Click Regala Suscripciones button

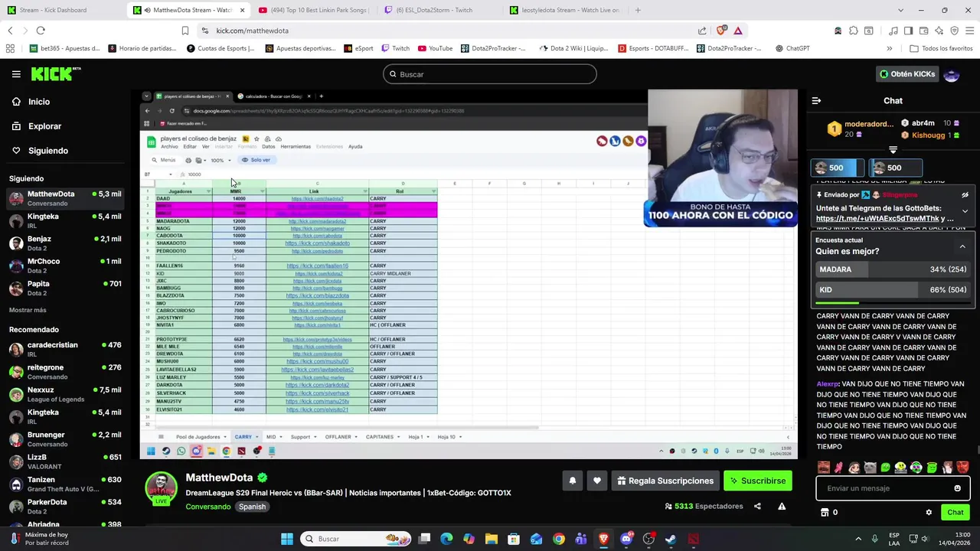point(665,481)
